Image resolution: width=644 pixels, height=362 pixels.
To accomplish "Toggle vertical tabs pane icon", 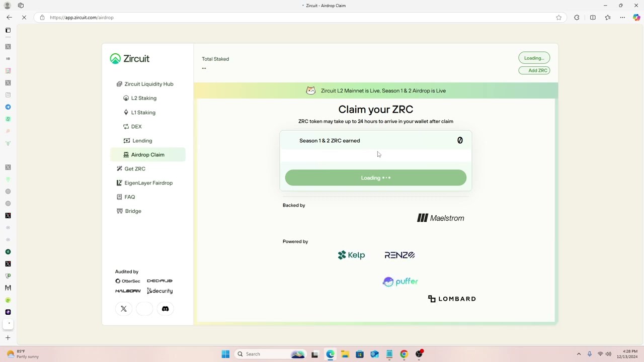I will point(8,30).
